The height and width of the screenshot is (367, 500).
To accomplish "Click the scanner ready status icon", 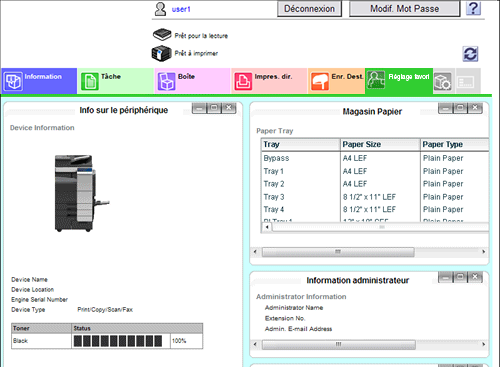I will point(162,34).
